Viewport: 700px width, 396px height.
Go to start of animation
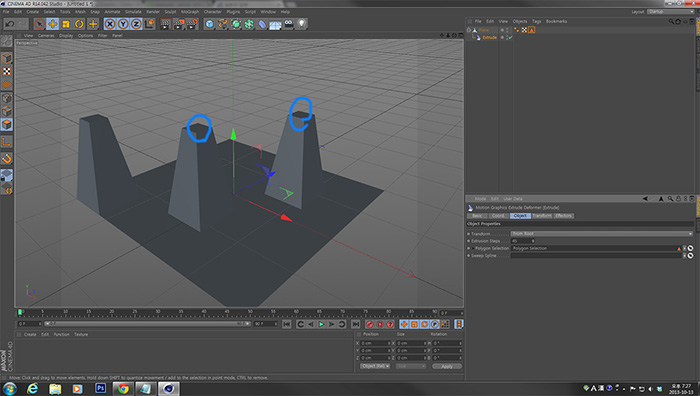287,324
